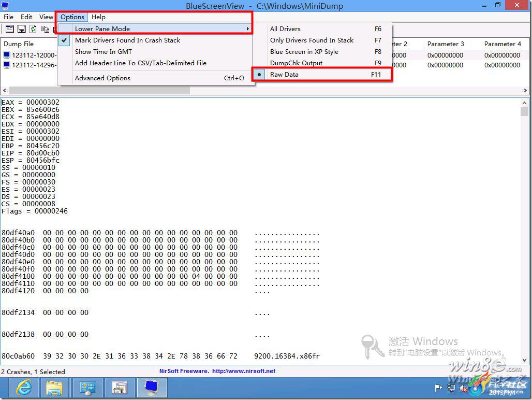Viewport: 532px width, 400px height.
Task: Click the EIP = 80d00cb0 line
Action: 31,153
